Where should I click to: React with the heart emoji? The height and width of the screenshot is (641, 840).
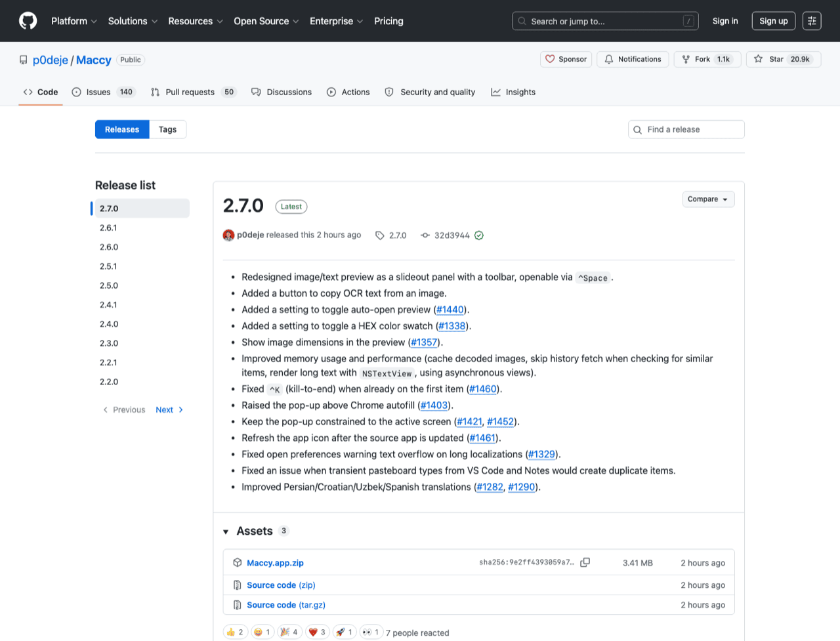317,632
